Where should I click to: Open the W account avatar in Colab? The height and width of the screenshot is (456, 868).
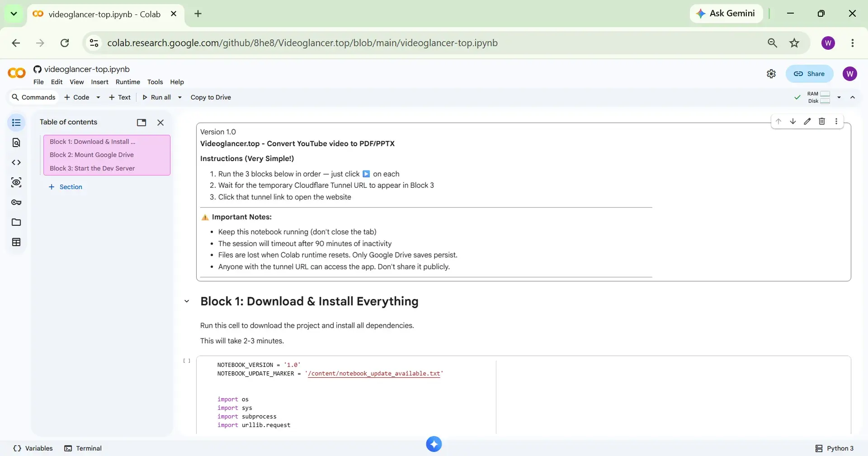(850, 74)
